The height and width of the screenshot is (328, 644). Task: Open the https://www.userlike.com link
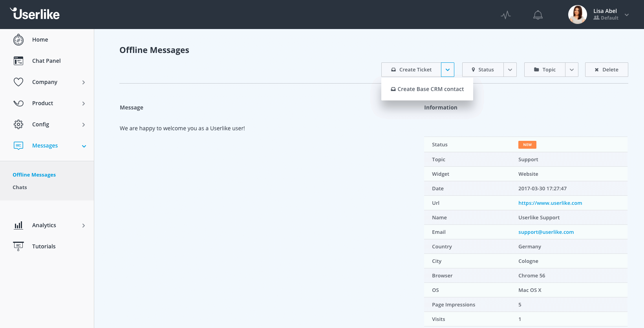[x=550, y=203]
